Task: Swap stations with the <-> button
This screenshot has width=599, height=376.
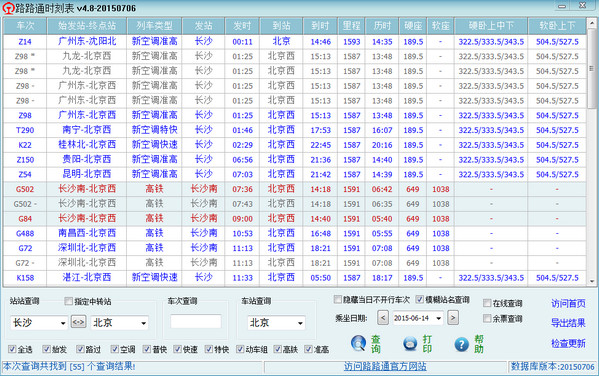Action: point(78,322)
